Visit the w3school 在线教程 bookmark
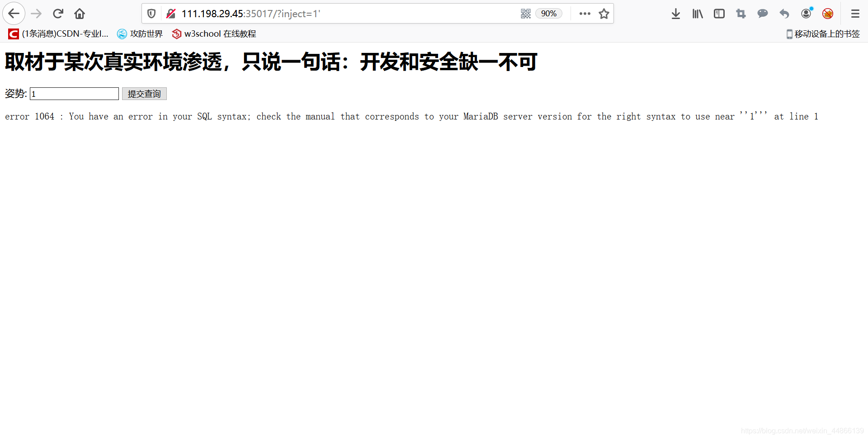Image resolution: width=868 pixels, height=439 pixels. [213, 33]
